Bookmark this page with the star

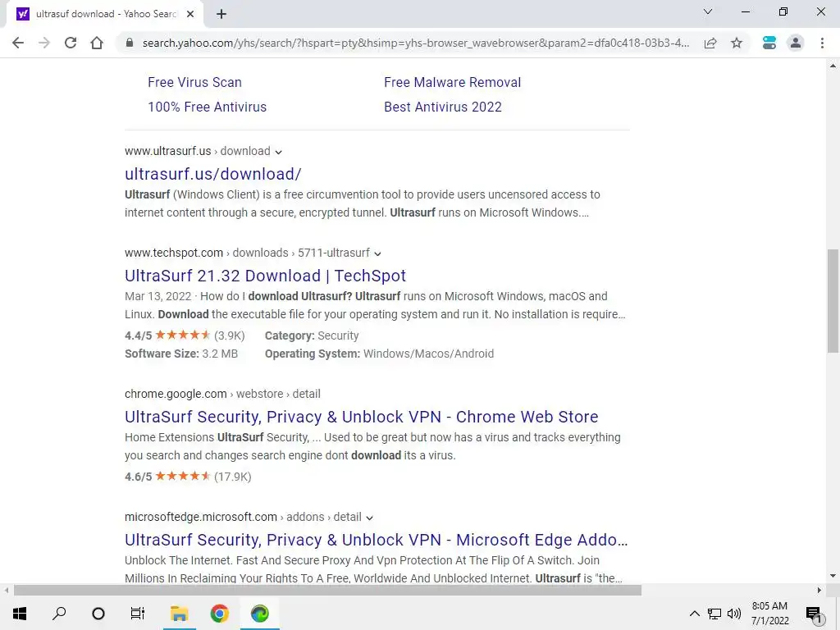pyautogui.click(x=737, y=43)
